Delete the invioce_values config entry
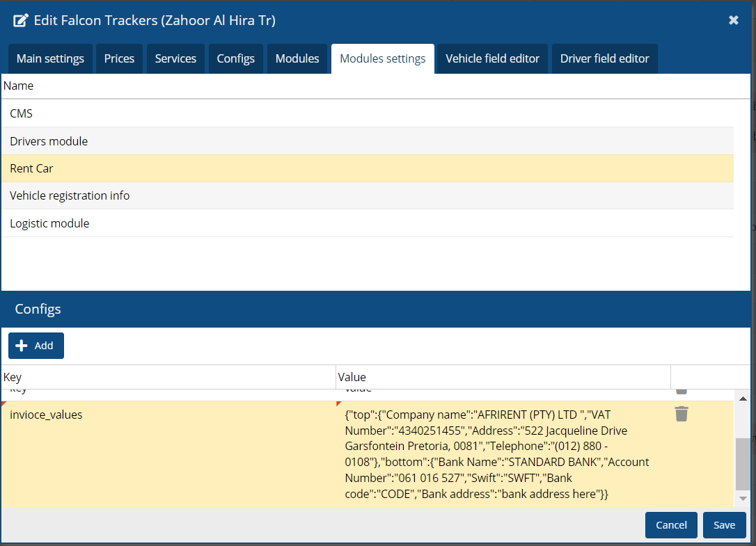 coord(682,415)
